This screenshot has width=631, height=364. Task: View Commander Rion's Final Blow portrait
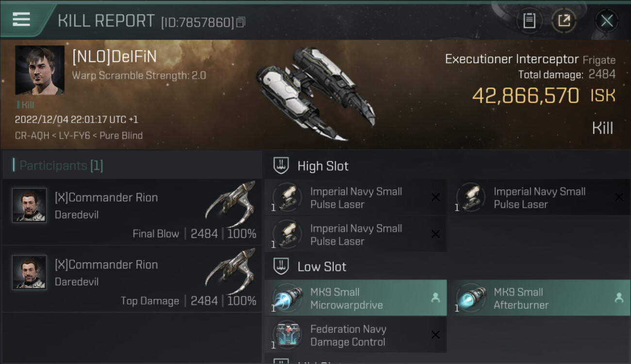(30, 205)
